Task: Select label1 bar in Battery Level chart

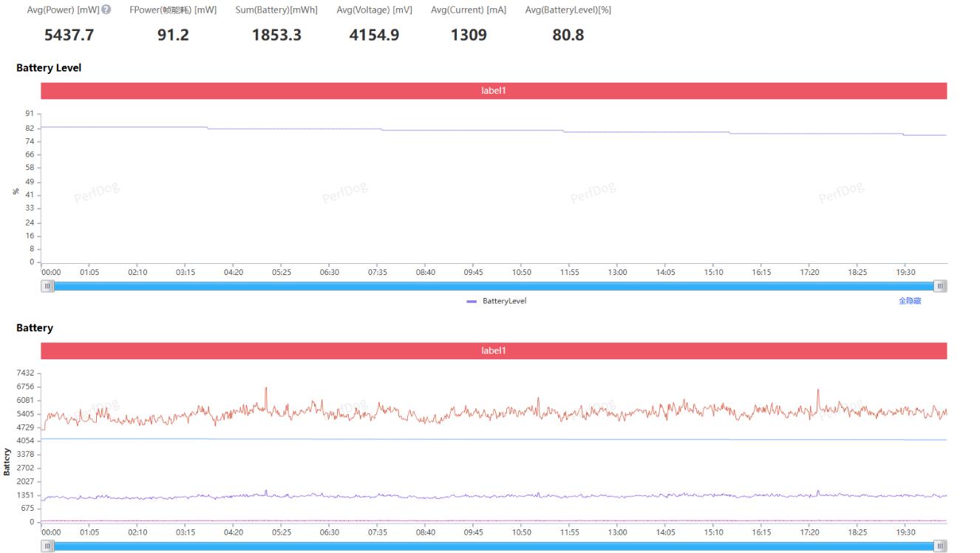Action: pyautogui.click(x=494, y=91)
